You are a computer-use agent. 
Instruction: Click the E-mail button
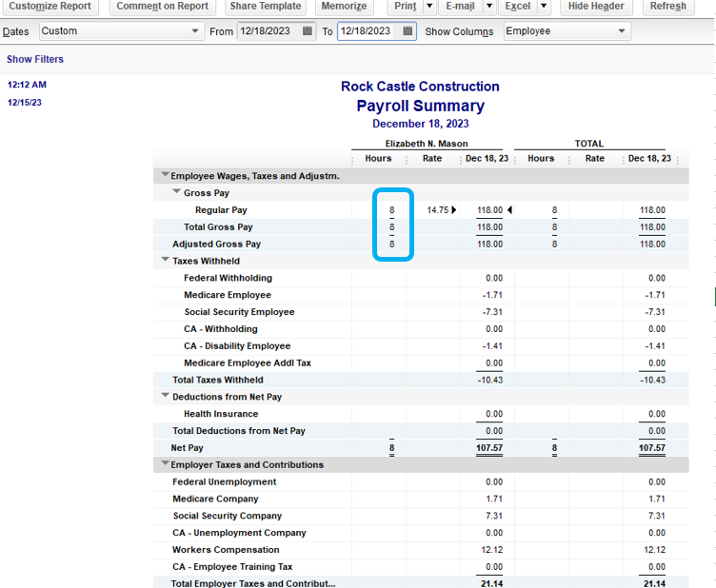tap(460, 7)
